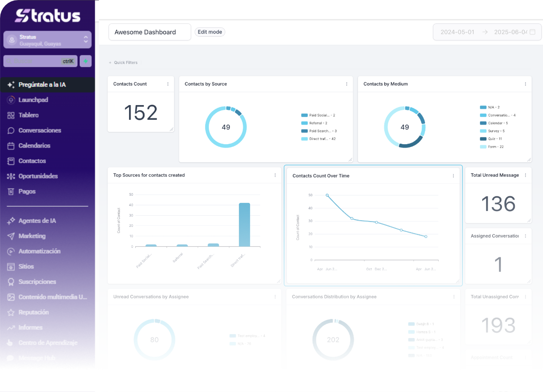
Task: Toggle the Form - 22 legend entry
Action: pyautogui.click(x=492, y=147)
